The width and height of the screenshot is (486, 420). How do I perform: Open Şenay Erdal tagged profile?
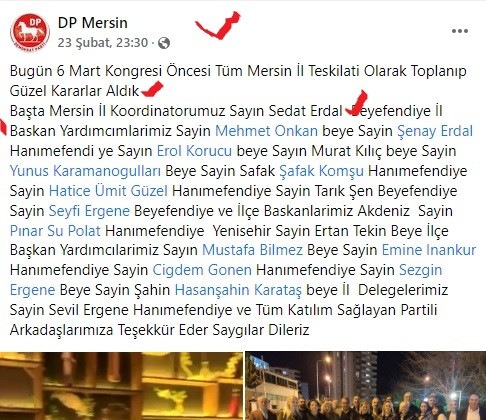435,131
